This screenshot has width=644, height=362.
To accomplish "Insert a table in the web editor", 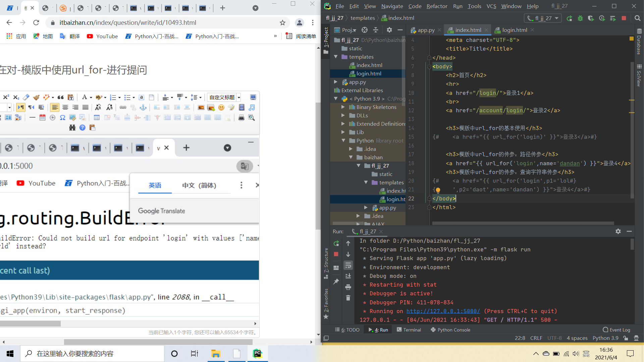I will pyautogui.click(x=97, y=118).
